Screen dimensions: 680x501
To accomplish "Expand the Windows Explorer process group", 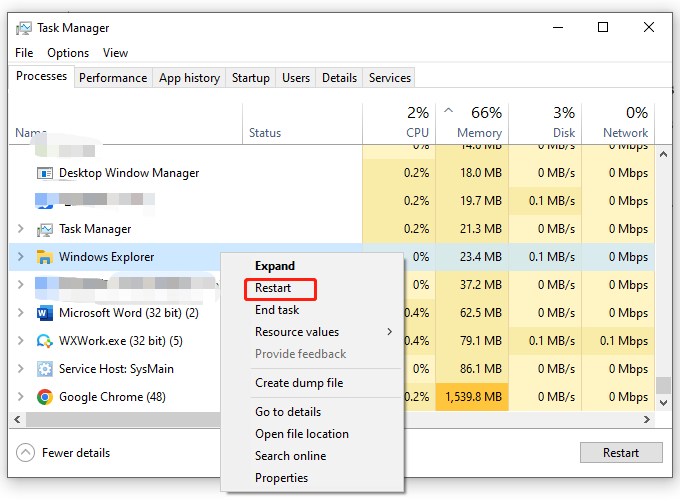I will [x=20, y=256].
